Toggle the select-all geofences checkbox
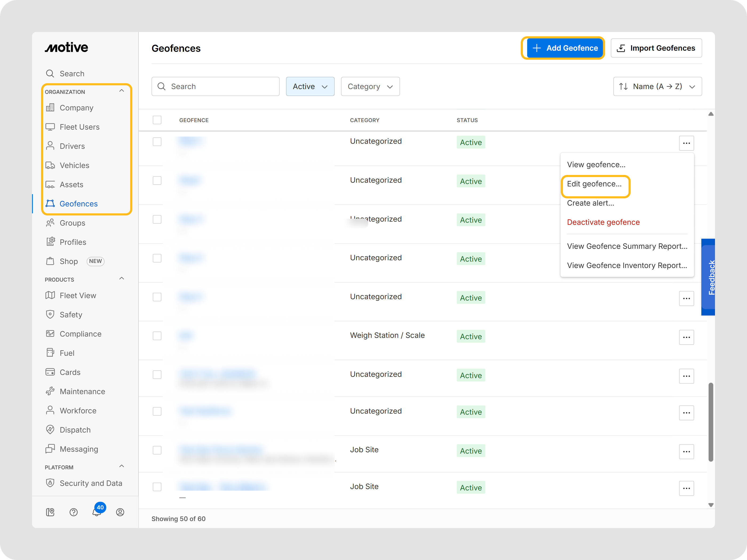 (x=157, y=120)
